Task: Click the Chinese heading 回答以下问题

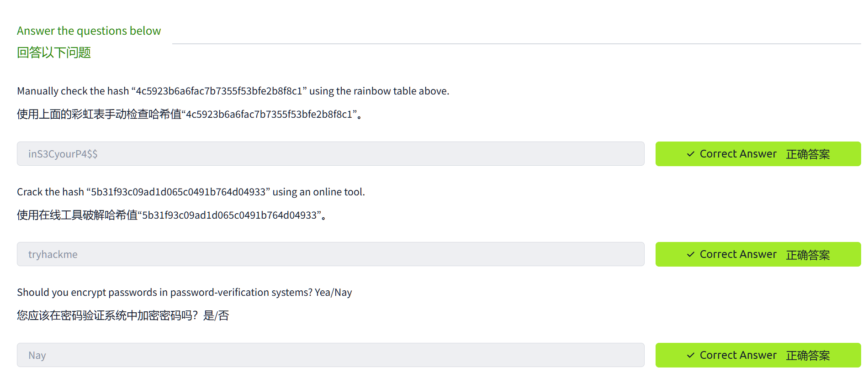Action: coord(54,52)
